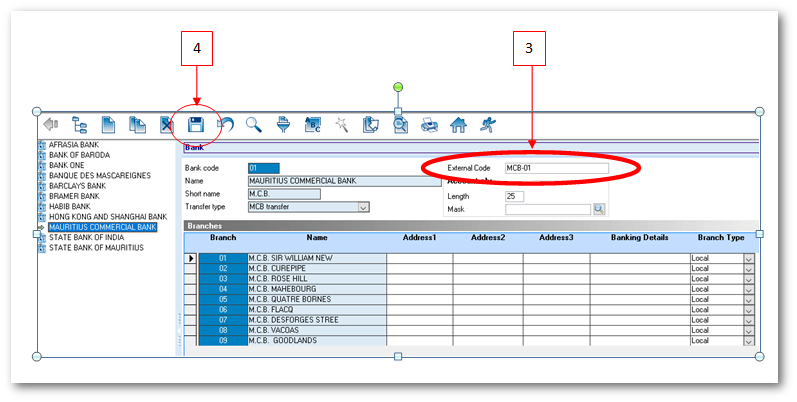797x402 pixels.
Task: Open the Transfer type dropdown
Action: (x=363, y=207)
